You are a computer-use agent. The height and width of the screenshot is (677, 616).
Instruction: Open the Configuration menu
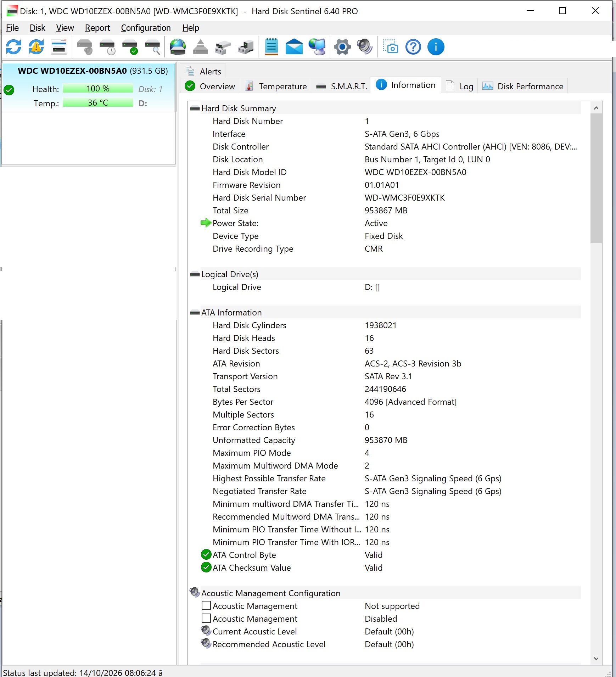(x=146, y=28)
